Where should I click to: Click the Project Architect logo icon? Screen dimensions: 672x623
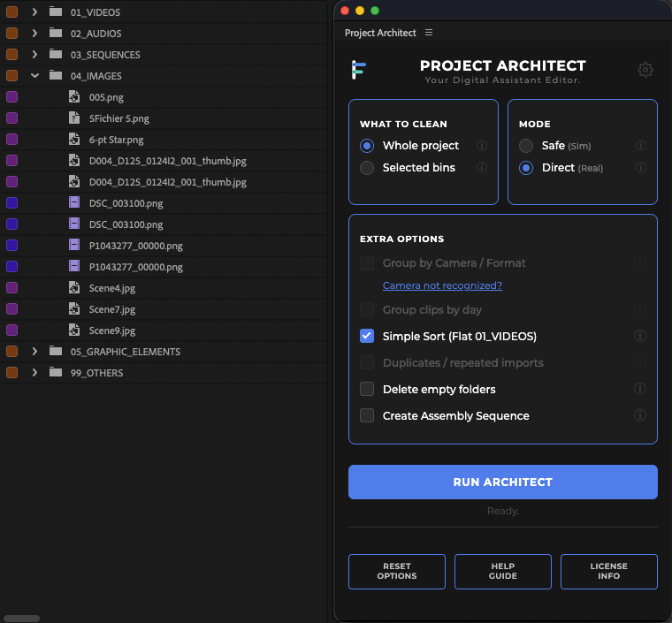point(359,70)
